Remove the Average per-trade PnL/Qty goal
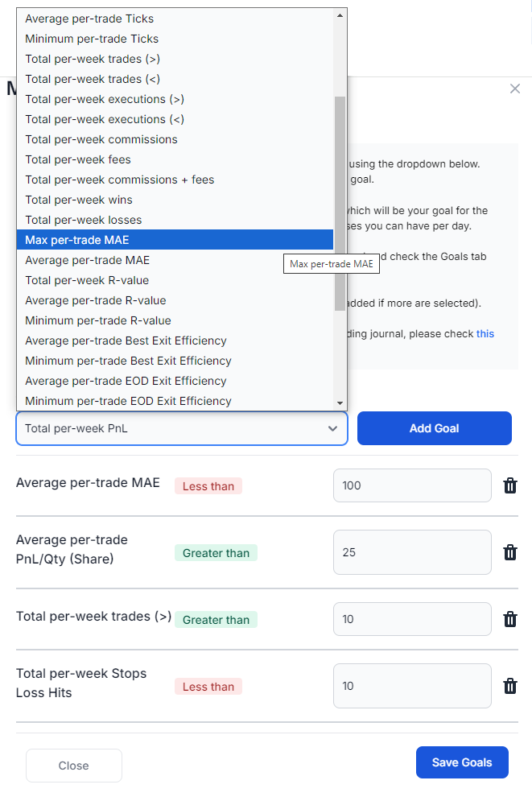This screenshot has width=532, height=801. coord(510,552)
